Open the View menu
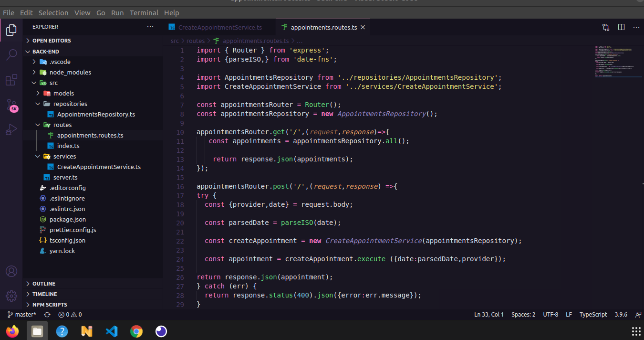Screen dimensions: 644x340 (x=83, y=13)
